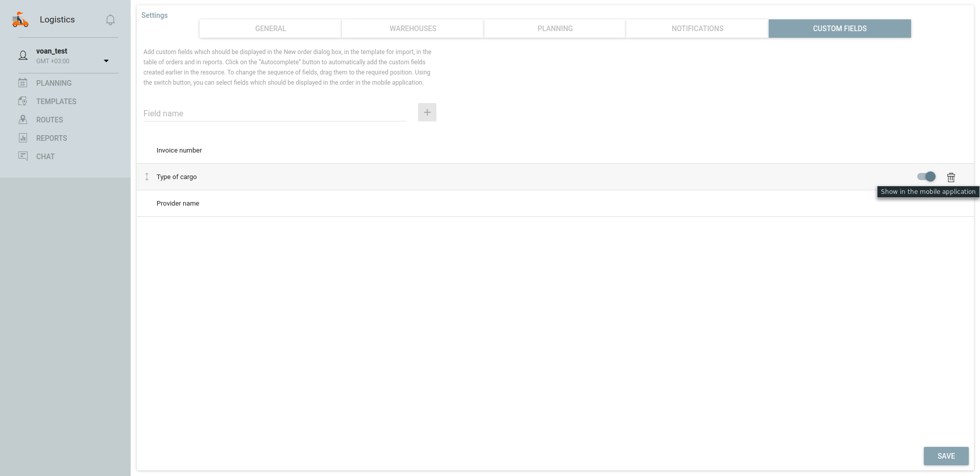Open the Notifications settings tab
The image size is (980, 476).
click(x=697, y=29)
